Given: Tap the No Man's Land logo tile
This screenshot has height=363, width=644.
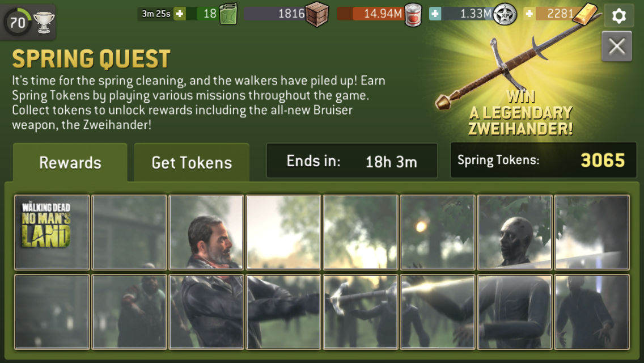Looking at the screenshot, I should tap(52, 233).
